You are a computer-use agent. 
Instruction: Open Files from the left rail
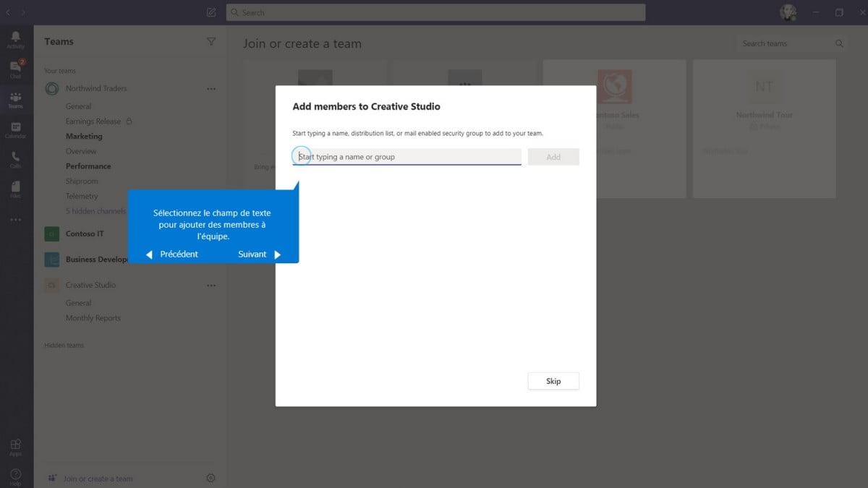tap(16, 189)
